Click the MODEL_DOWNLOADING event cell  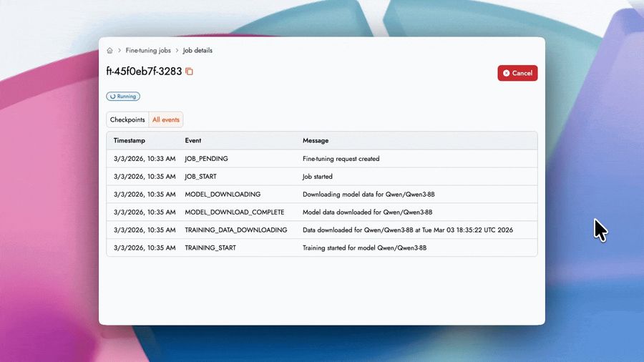pyautogui.click(x=223, y=195)
